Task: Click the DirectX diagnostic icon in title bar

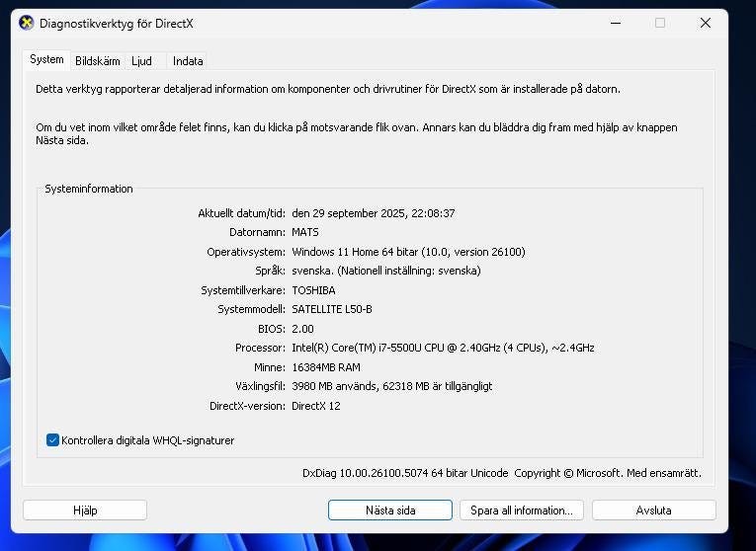Action: tap(27, 23)
